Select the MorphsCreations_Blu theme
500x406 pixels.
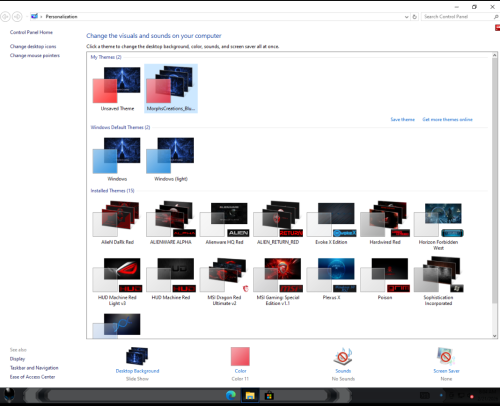171,88
